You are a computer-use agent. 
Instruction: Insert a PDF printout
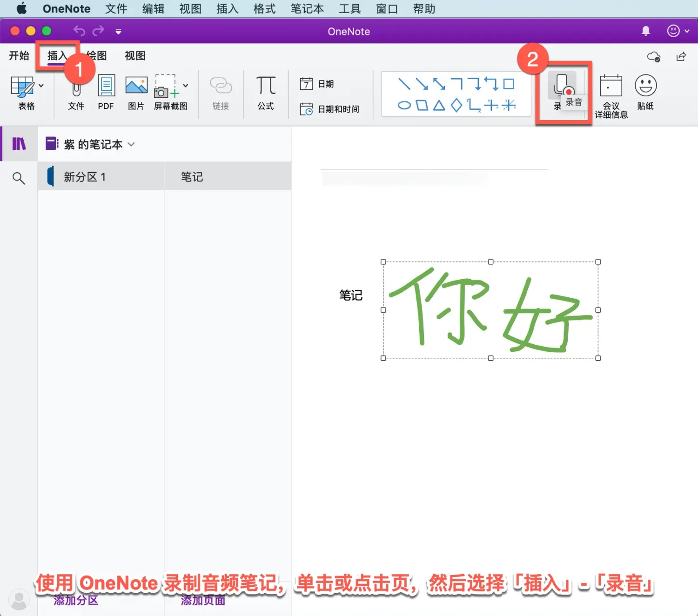click(106, 91)
